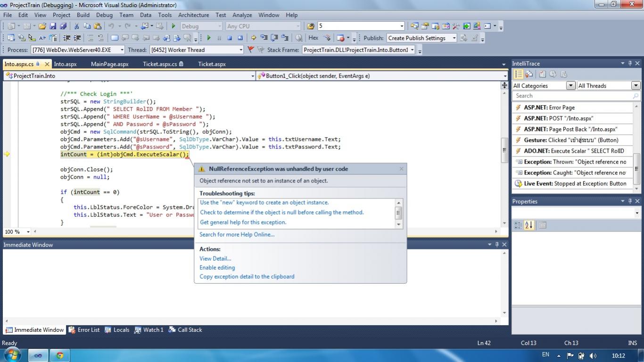Toggle auto-hide pin on IntelliTrace panel
644x362 pixels.
(x=629, y=64)
